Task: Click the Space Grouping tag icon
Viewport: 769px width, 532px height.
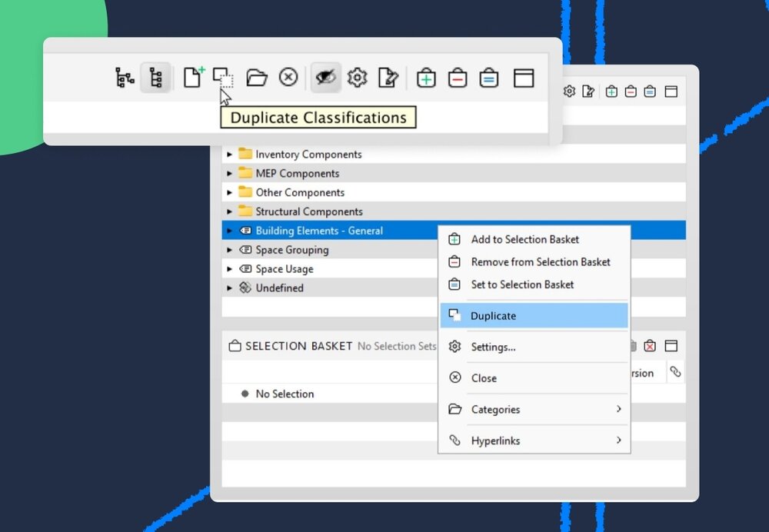Action: (245, 250)
